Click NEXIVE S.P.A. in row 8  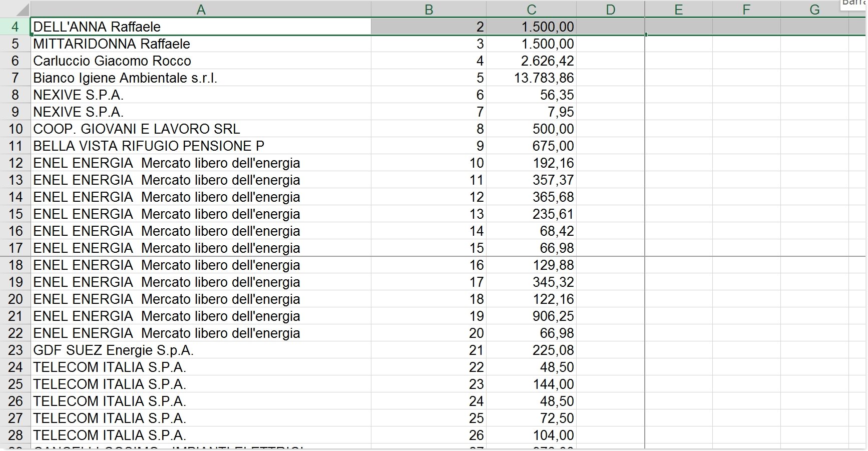(x=201, y=95)
